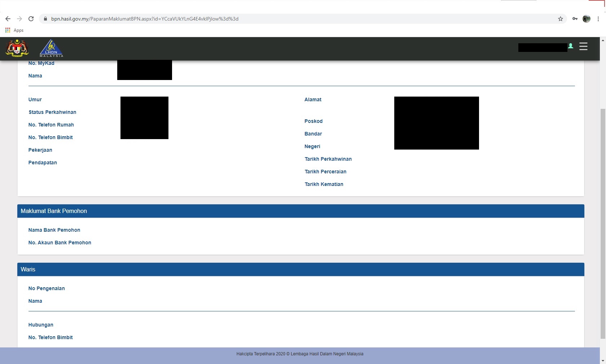This screenshot has width=606, height=364.
Task: Click the browser forward arrow
Action: [19, 19]
